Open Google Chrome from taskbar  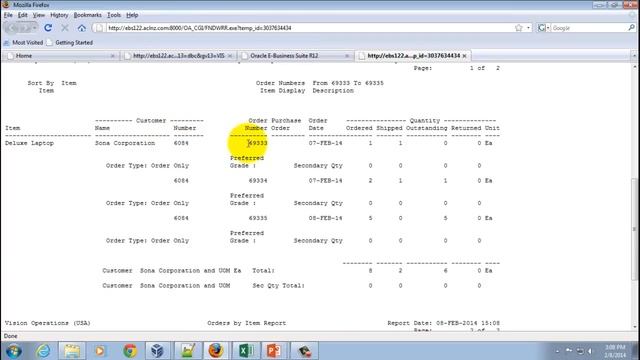[x=130, y=351]
